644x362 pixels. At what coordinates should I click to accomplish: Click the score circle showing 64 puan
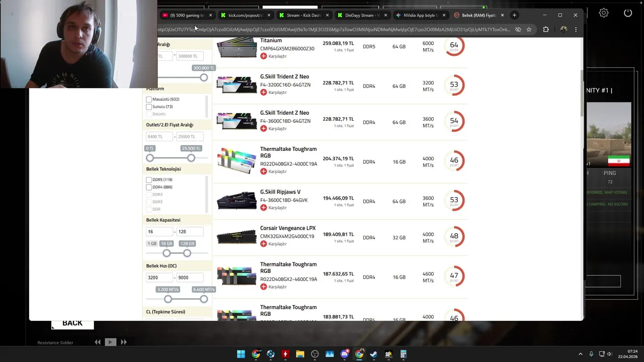pyautogui.click(x=454, y=46)
